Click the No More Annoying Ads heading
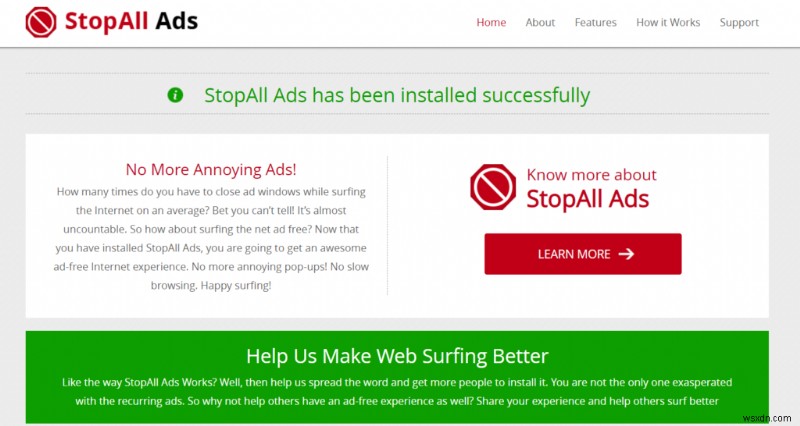This screenshot has height=426, width=800. click(211, 169)
